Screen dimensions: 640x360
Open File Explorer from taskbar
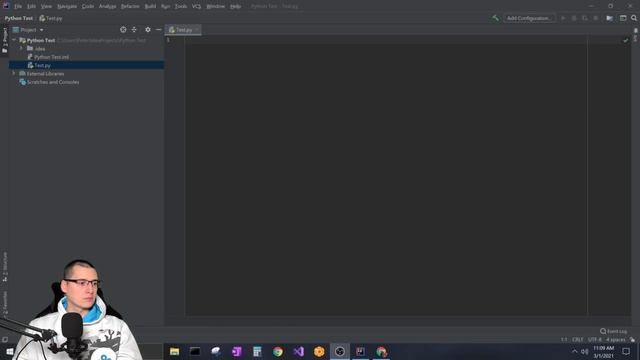coord(174,351)
